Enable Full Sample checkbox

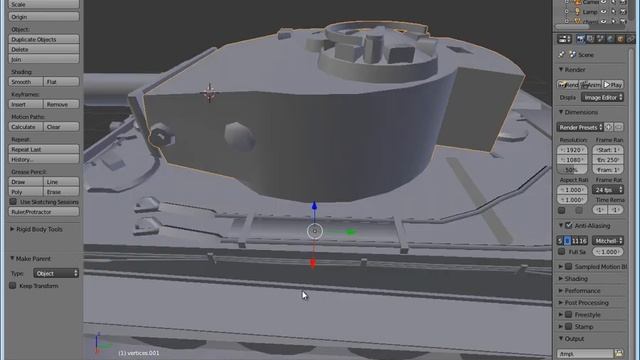tap(562, 252)
